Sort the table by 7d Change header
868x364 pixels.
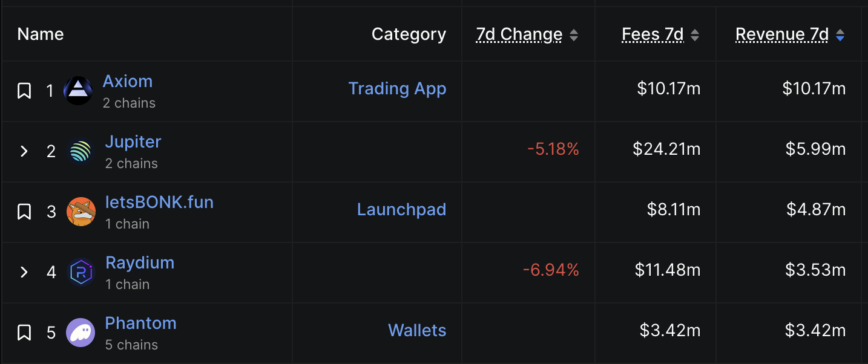click(x=519, y=34)
